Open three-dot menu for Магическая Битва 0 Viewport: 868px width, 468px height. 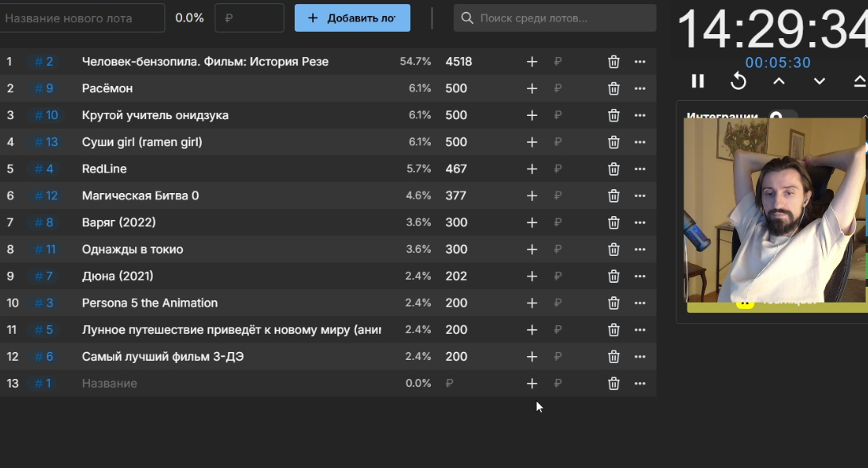pyautogui.click(x=640, y=195)
